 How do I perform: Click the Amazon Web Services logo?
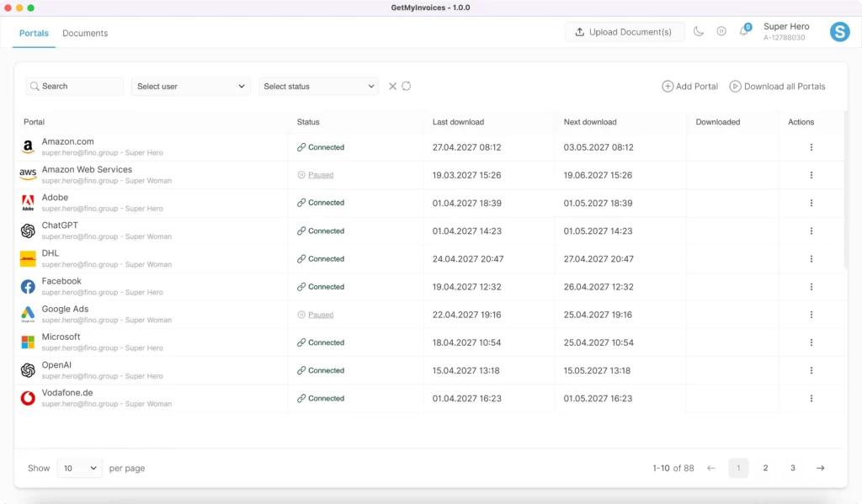pyautogui.click(x=28, y=175)
